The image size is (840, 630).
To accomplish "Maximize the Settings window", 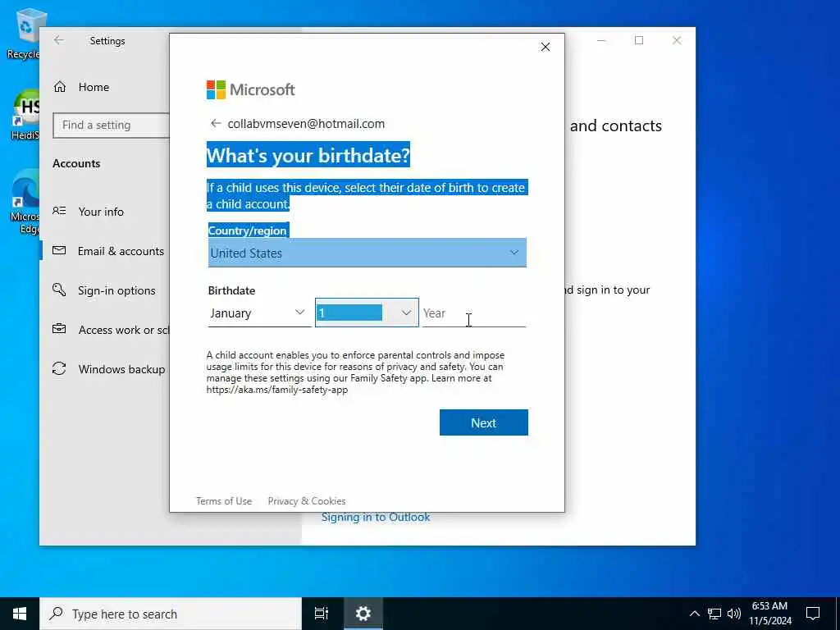I will coord(639,41).
